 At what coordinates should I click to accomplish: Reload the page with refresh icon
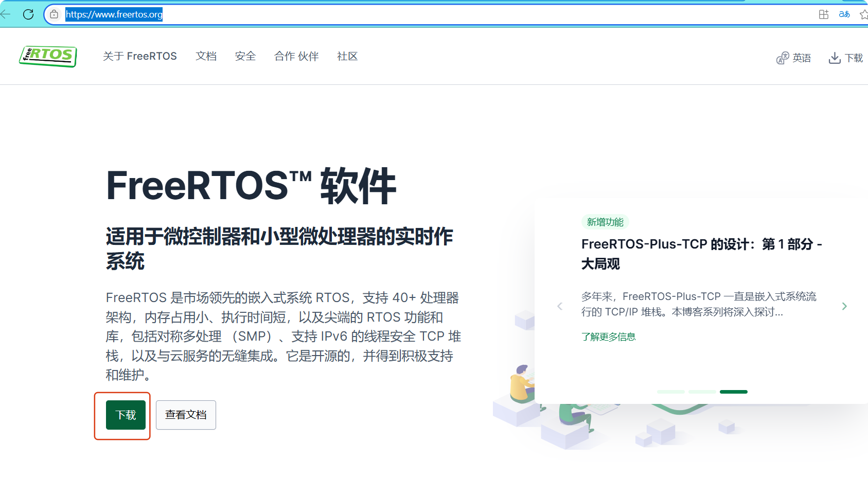[x=28, y=14]
